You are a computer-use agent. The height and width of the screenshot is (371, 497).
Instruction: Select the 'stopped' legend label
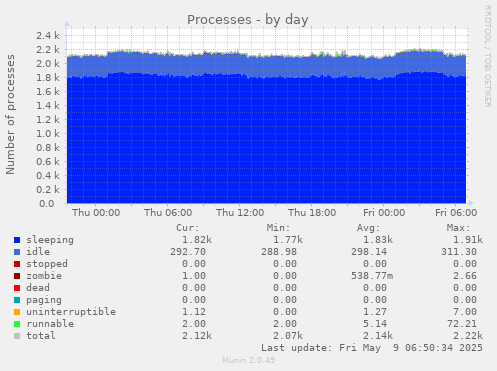pyautogui.click(x=47, y=264)
